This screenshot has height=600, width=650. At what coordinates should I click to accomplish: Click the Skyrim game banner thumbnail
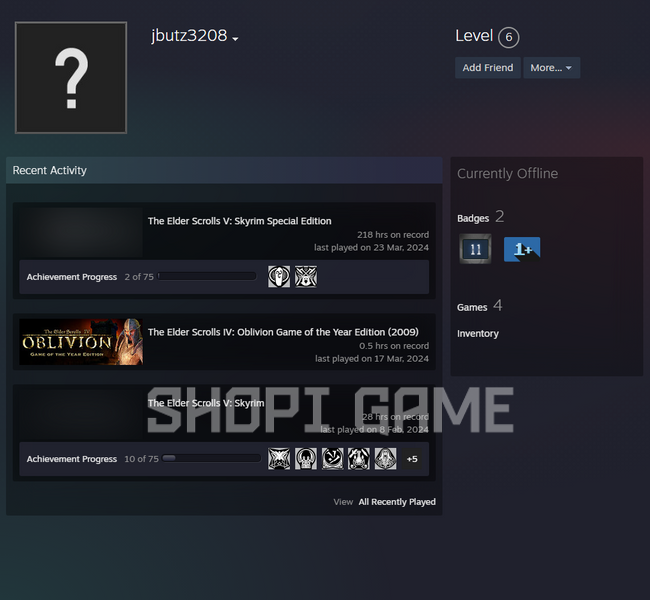(81, 414)
